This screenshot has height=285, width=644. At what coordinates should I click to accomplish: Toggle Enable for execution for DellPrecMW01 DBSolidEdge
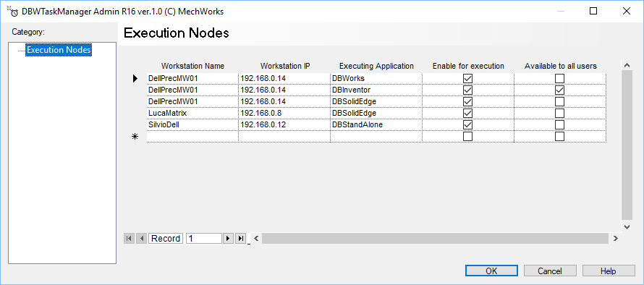pyautogui.click(x=467, y=101)
